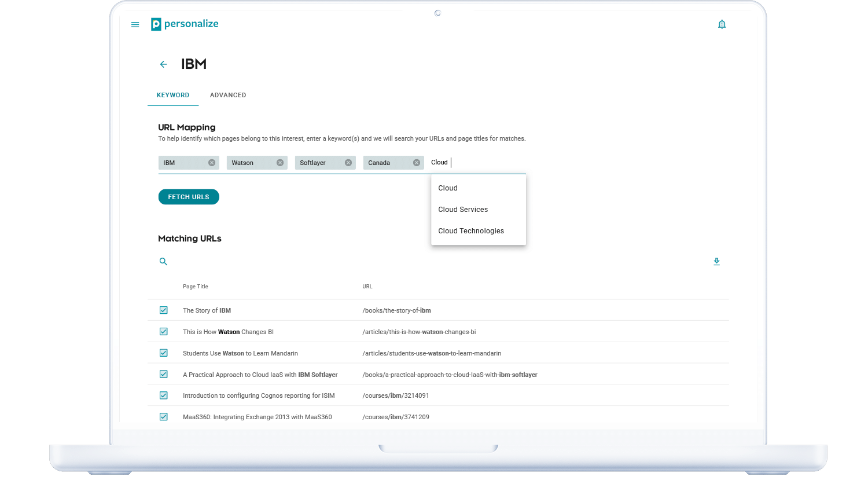Viewport: 868px width, 491px height.
Task: Click the Page Title column header
Action: (x=196, y=287)
